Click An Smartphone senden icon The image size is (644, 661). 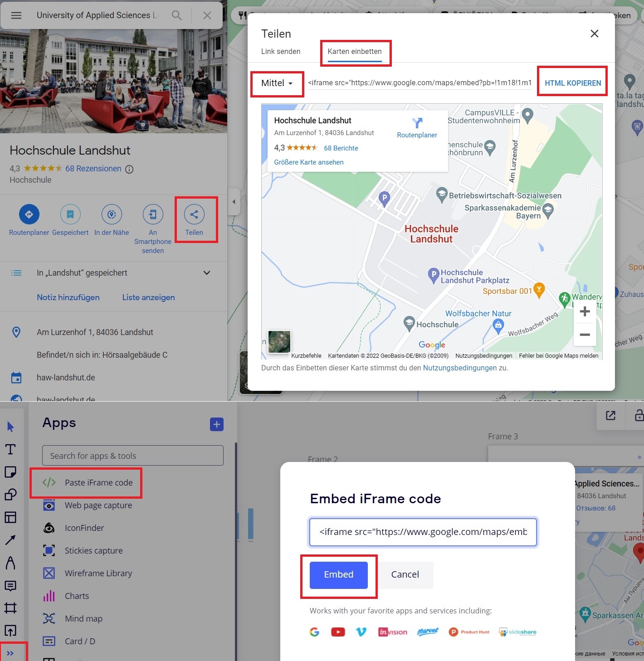153,214
